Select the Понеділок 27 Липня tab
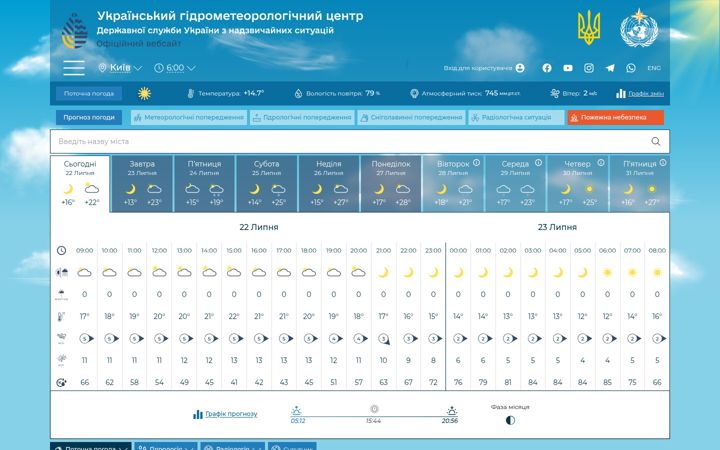 click(x=391, y=184)
